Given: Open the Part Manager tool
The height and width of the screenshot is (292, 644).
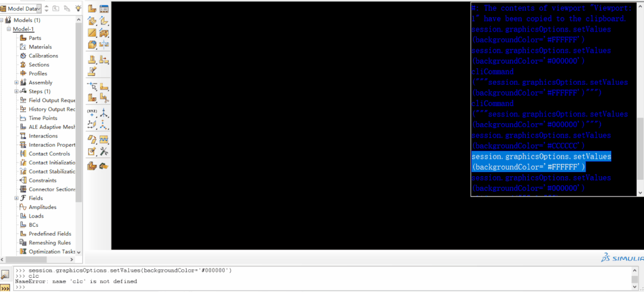Looking at the screenshot, I should (104, 8).
